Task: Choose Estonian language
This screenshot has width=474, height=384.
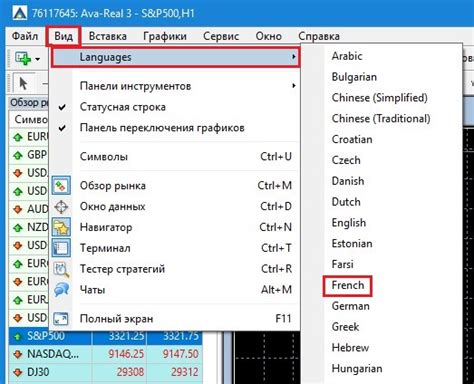Action: (x=352, y=244)
